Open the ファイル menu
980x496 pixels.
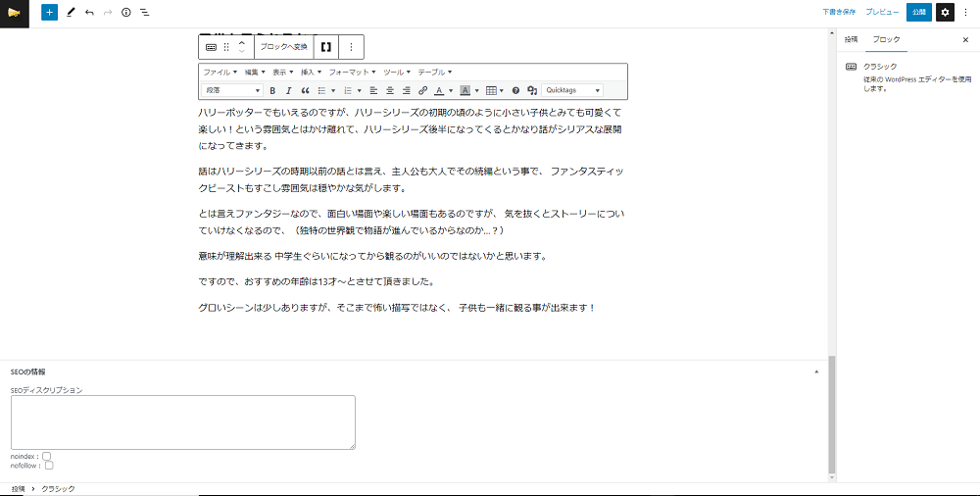coord(220,72)
